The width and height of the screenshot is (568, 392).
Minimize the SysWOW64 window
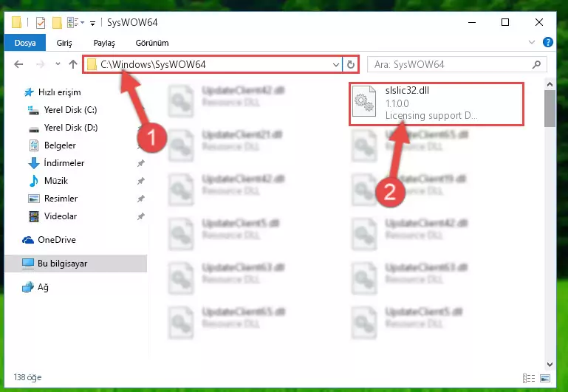472,22
